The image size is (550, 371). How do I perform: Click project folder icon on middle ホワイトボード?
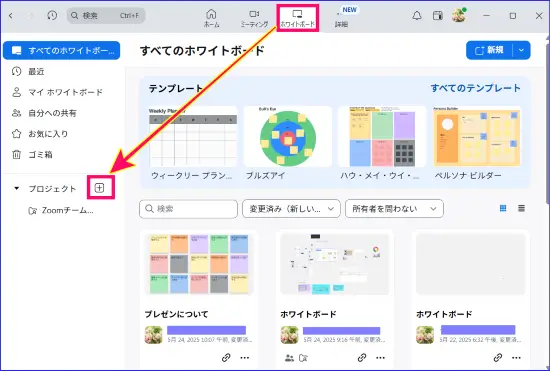303,358
